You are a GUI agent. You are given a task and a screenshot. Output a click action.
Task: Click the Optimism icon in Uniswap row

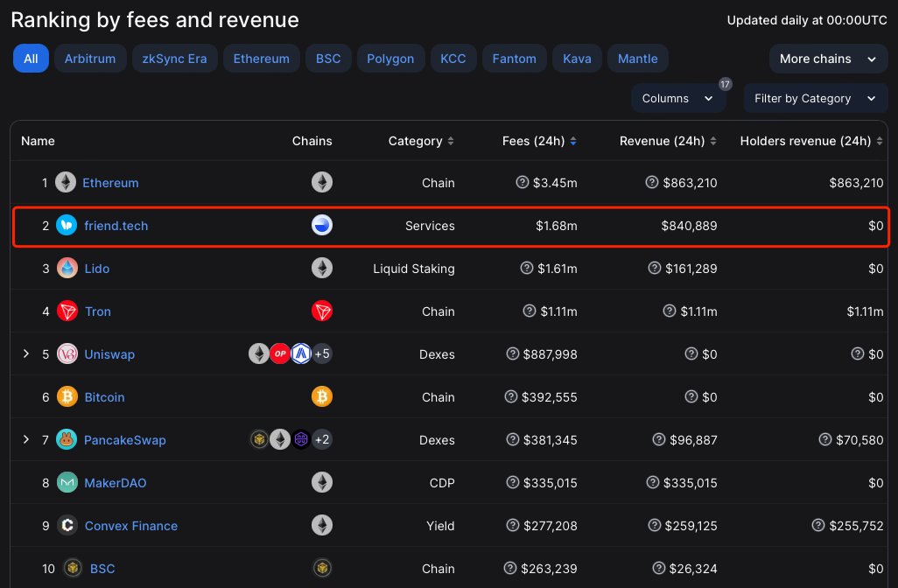(x=280, y=353)
